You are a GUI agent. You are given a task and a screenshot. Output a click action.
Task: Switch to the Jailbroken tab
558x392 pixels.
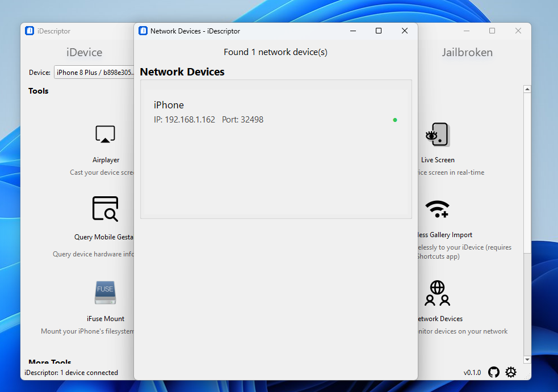pyautogui.click(x=467, y=52)
